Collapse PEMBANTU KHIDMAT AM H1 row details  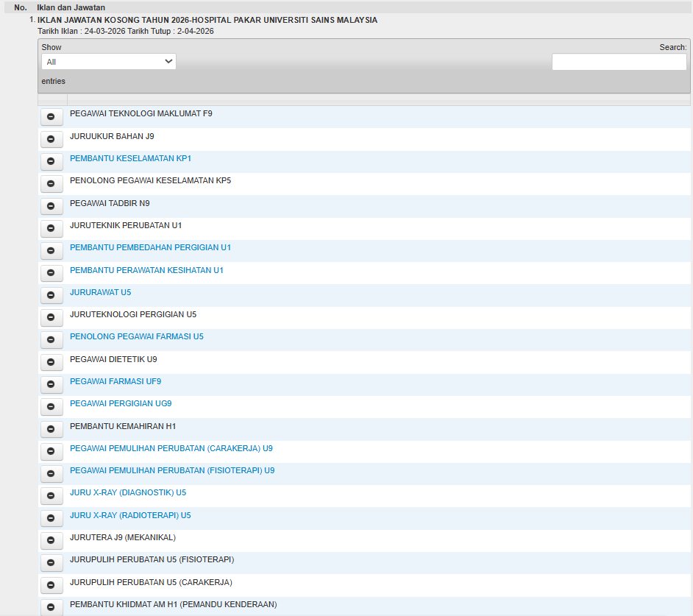click(51, 607)
